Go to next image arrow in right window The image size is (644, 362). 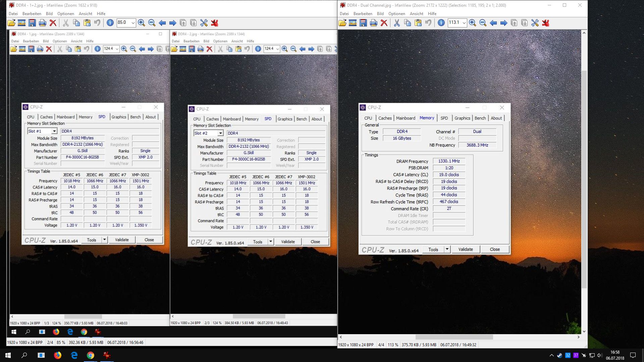[x=503, y=23]
